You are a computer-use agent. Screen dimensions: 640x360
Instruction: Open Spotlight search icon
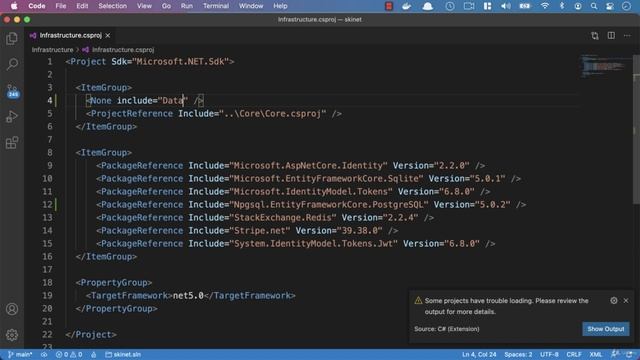pos(593,6)
